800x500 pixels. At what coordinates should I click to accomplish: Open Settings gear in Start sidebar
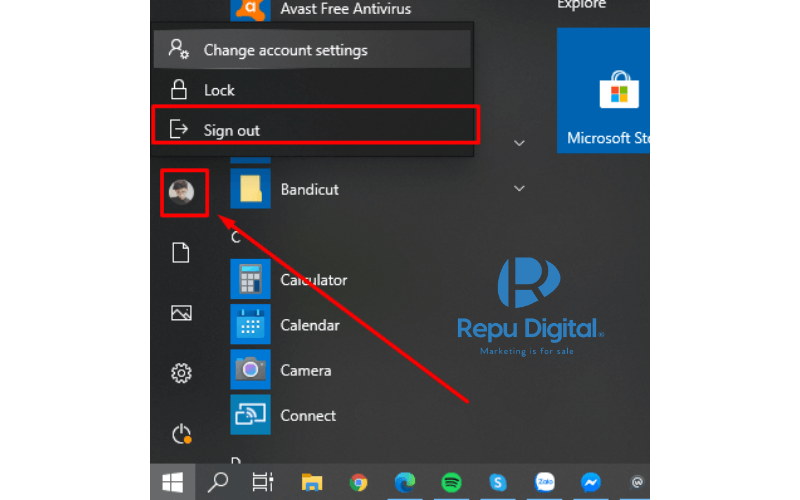coord(181,373)
